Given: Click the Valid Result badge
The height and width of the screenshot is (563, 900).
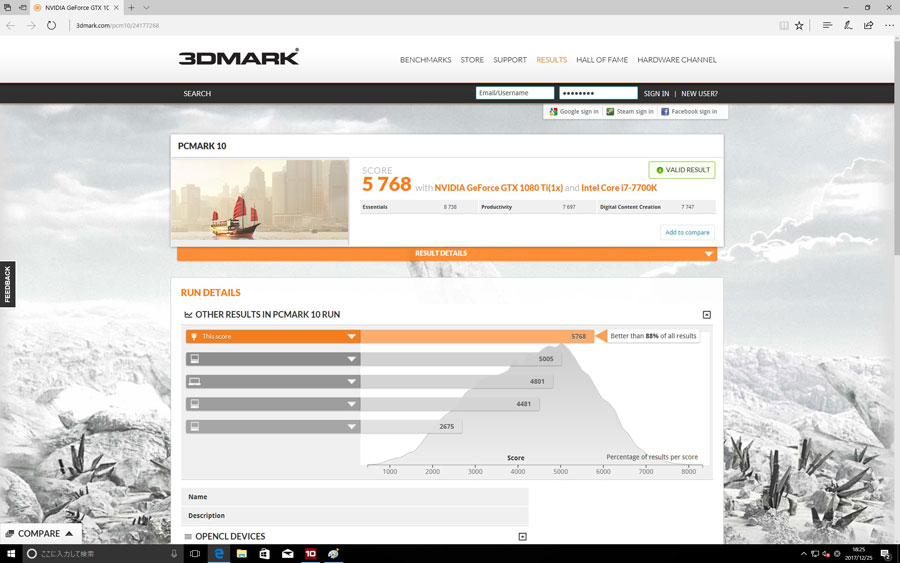Looking at the screenshot, I should (x=682, y=170).
